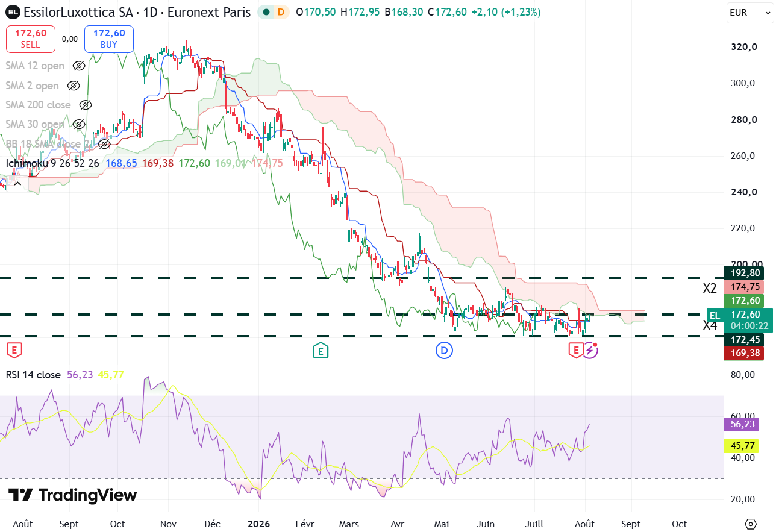Viewport: 776px width, 532px height.
Task: Click the 172,60 BUY button
Action: pyautogui.click(x=109, y=39)
